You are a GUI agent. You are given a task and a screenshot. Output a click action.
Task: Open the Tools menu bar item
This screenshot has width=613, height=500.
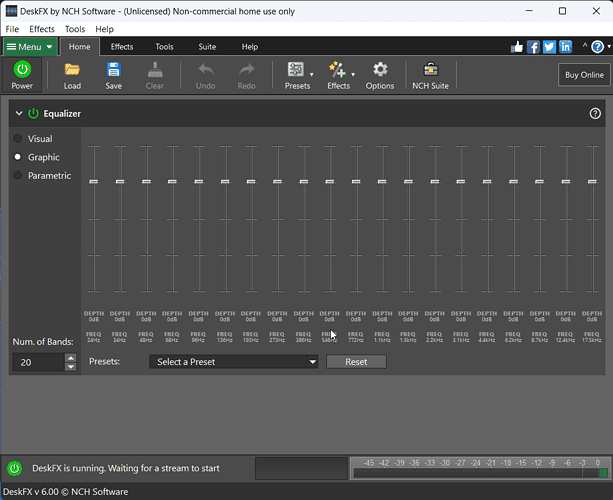[x=75, y=29]
